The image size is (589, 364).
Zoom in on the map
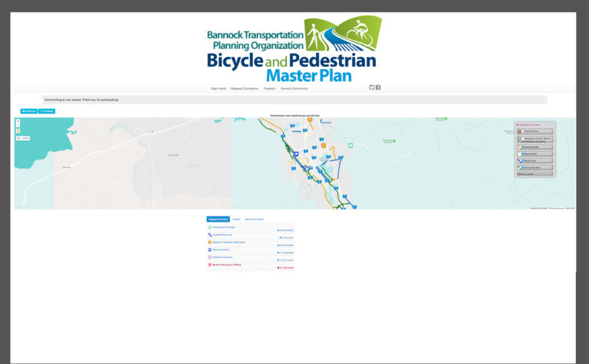[x=18, y=121]
